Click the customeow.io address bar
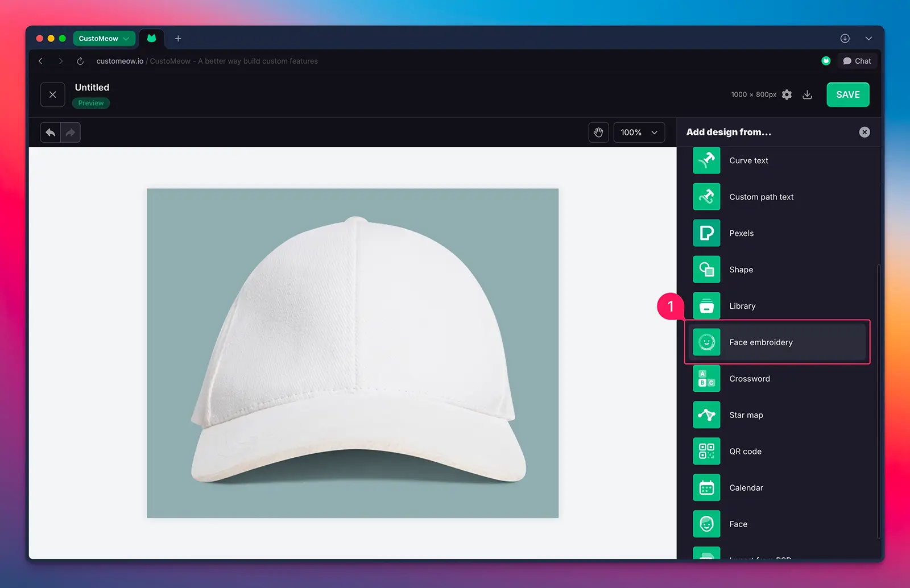 207,61
